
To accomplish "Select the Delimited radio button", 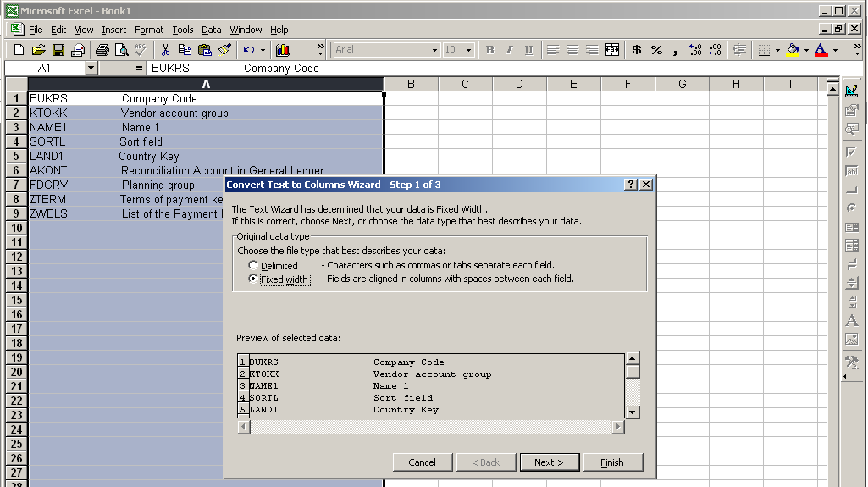I will point(253,266).
